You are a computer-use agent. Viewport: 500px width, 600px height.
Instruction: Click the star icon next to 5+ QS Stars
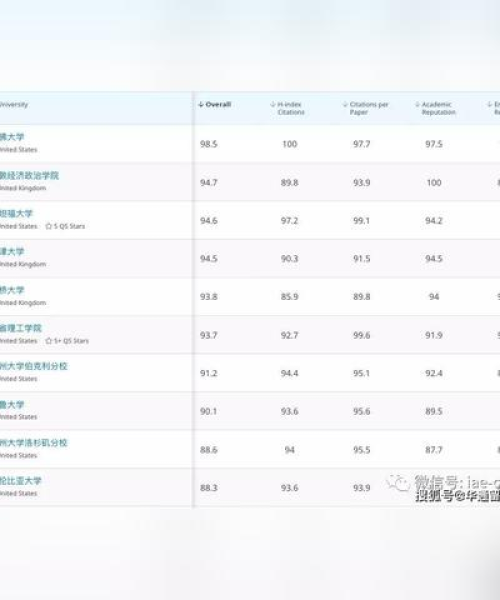49,341
